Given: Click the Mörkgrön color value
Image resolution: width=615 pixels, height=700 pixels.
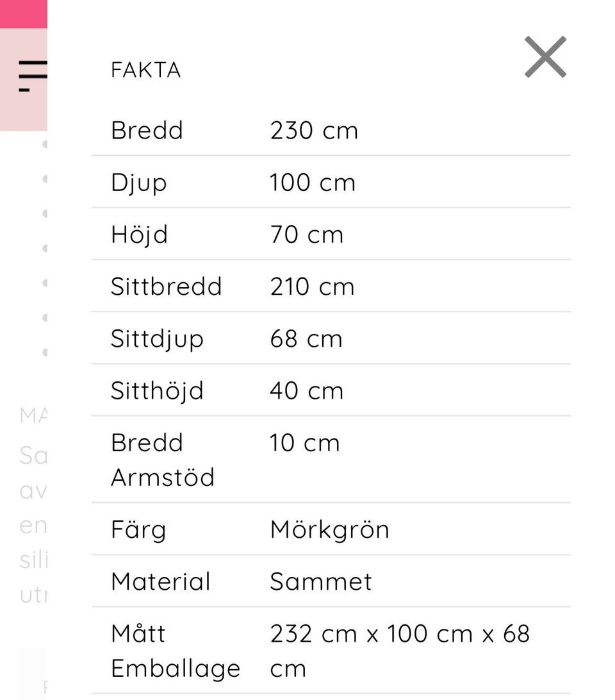Looking at the screenshot, I should (329, 529).
